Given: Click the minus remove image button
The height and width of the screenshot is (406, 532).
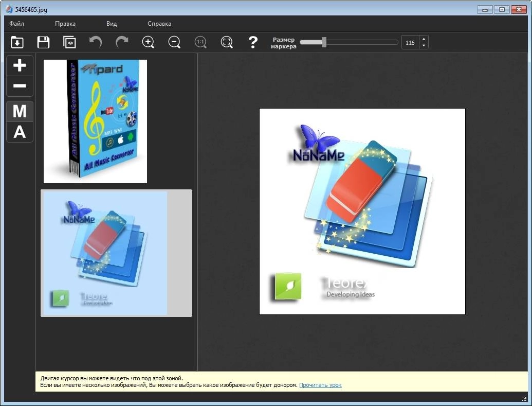Looking at the screenshot, I should pos(20,86).
